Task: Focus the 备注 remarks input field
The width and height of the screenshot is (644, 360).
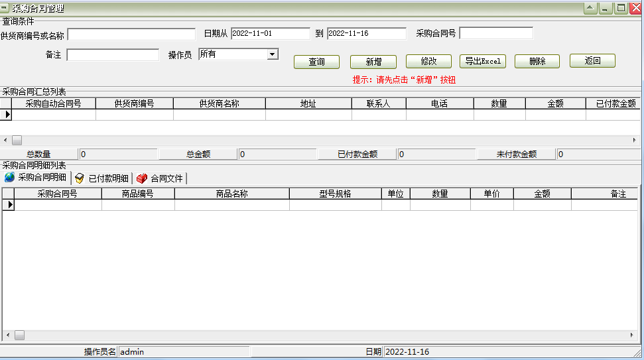Action: tap(113, 55)
